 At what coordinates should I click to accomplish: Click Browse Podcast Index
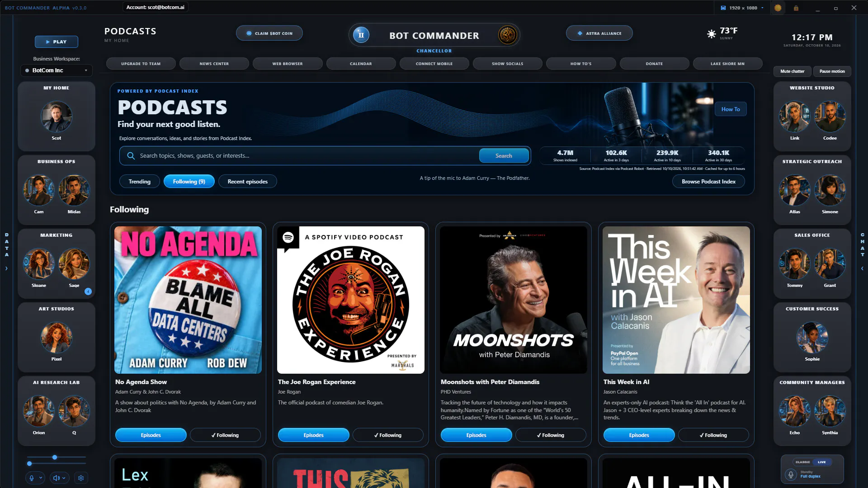pos(708,182)
